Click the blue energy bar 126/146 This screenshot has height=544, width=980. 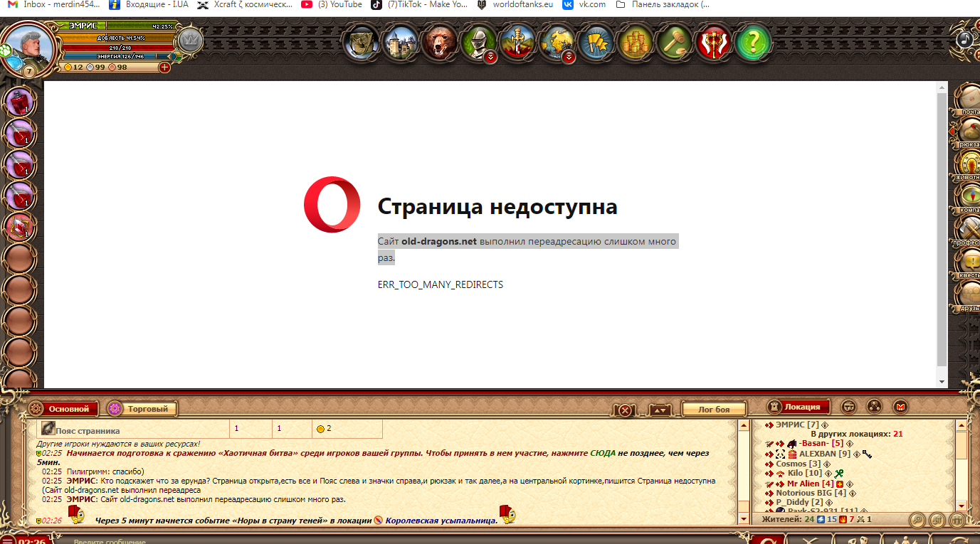115,56
